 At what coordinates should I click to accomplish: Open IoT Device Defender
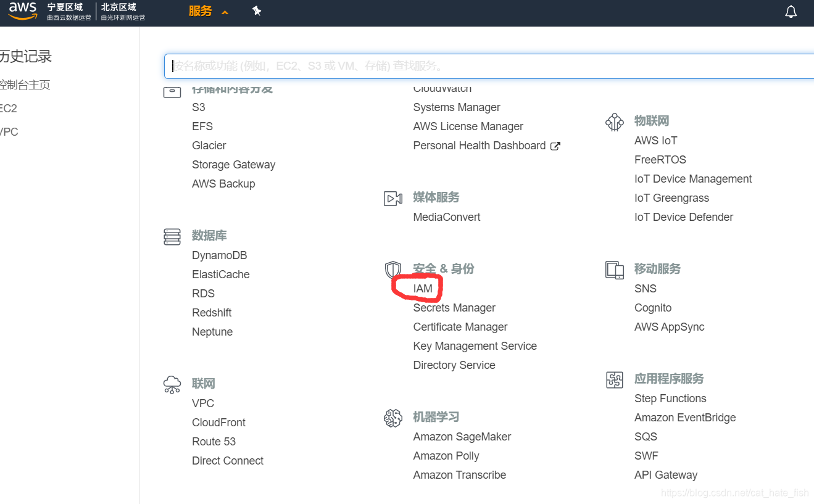coord(684,217)
